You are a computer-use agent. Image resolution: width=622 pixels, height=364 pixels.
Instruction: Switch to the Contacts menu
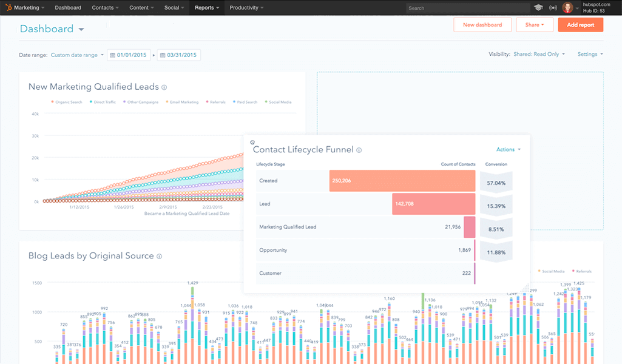(x=104, y=7)
